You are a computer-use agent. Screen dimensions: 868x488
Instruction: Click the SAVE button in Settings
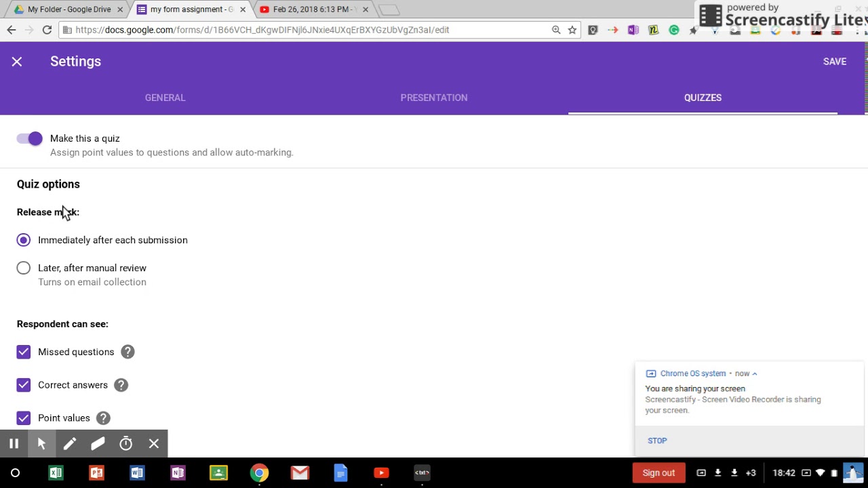tap(835, 62)
